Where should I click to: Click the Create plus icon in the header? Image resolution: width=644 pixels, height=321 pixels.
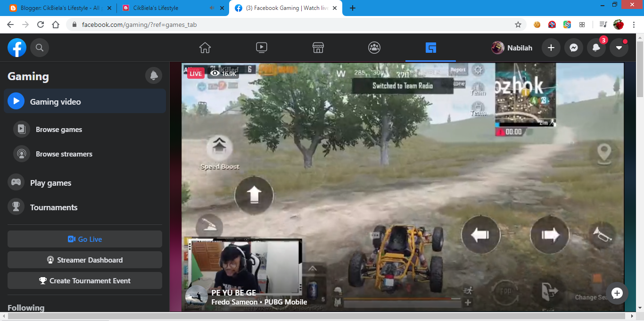(551, 48)
